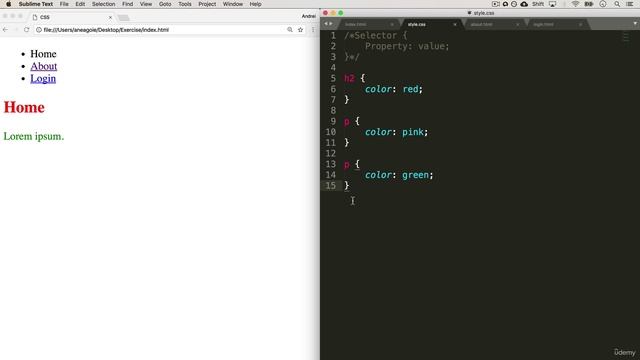Open the Window menu
This screenshot has width=640, height=360.
pyautogui.click(x=233, y=4)
